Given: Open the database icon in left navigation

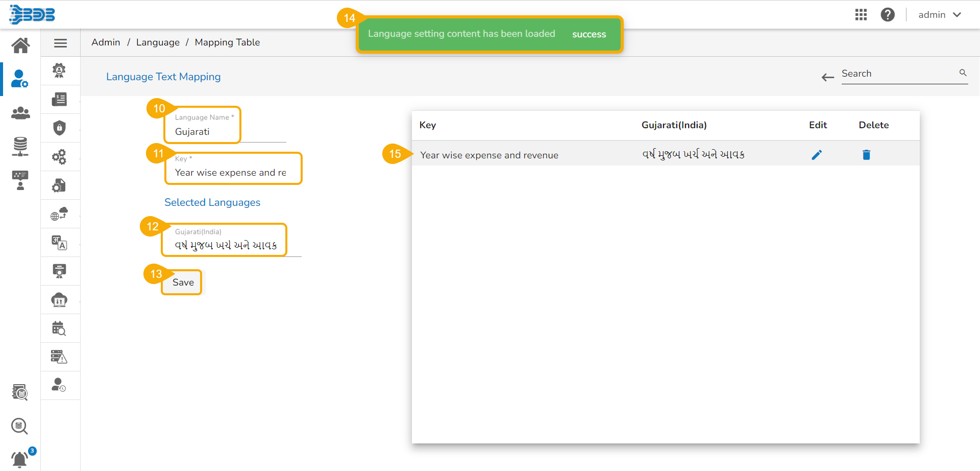Looking at the screenshot, I should click(x=20, y=147).
